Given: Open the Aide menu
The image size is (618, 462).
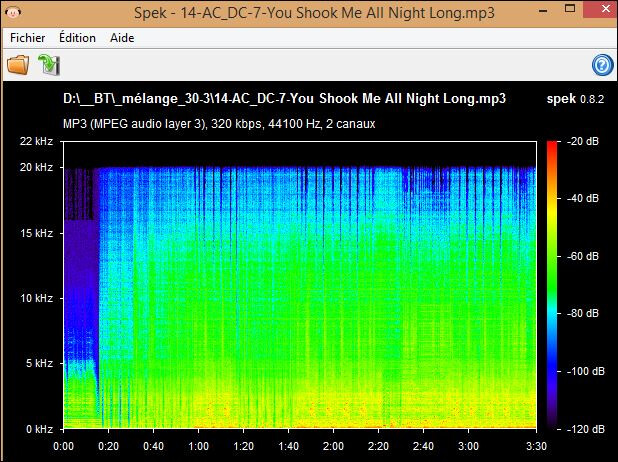Looking at the screenshot, I should [x=122, y=38].
